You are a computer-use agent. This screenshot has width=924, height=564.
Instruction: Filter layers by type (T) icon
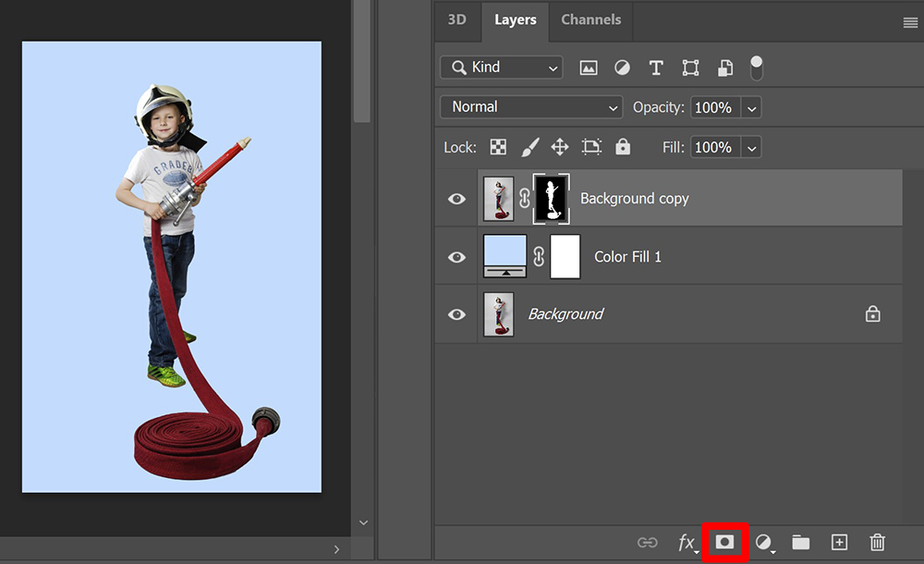click(656, 67)
